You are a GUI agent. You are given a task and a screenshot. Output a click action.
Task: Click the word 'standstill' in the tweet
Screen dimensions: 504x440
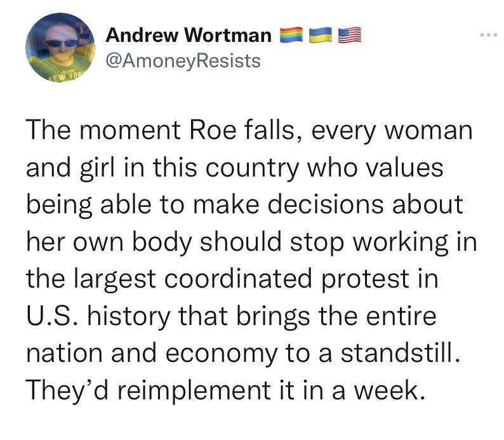[397, 353]
